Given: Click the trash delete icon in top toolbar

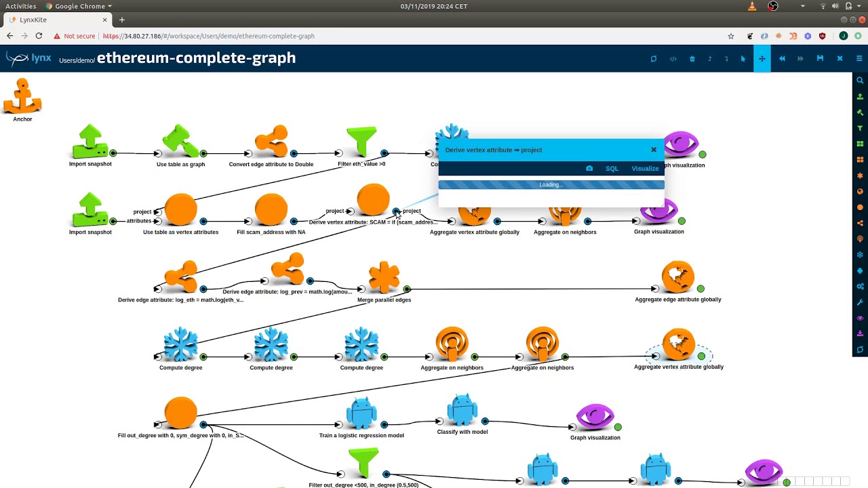Looking at the screenshot, I should (x=692, y=59).
